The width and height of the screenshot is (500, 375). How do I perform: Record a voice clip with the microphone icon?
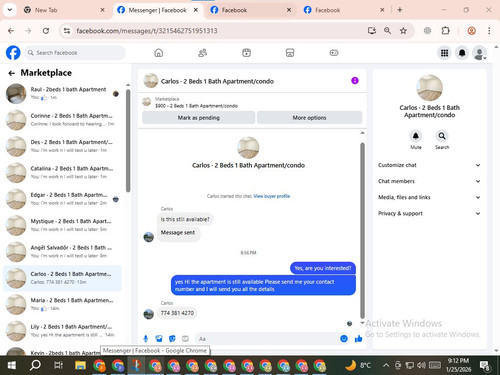click(146, 339)
